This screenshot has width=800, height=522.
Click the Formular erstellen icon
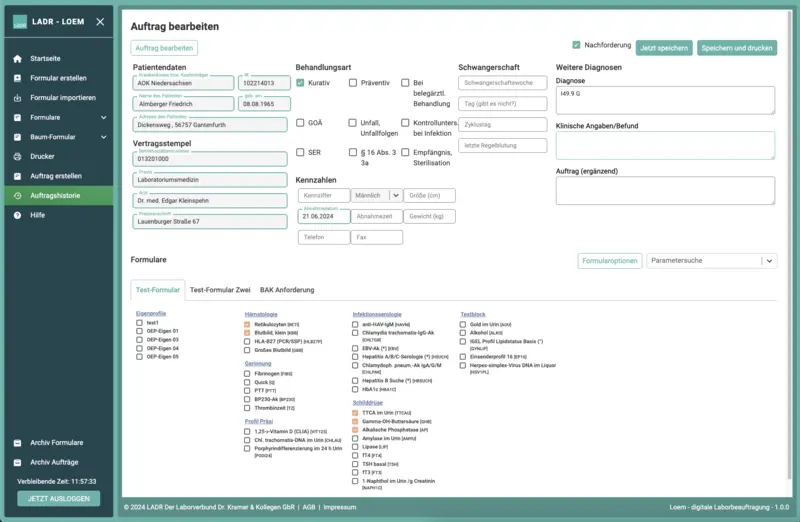point(17,78)
